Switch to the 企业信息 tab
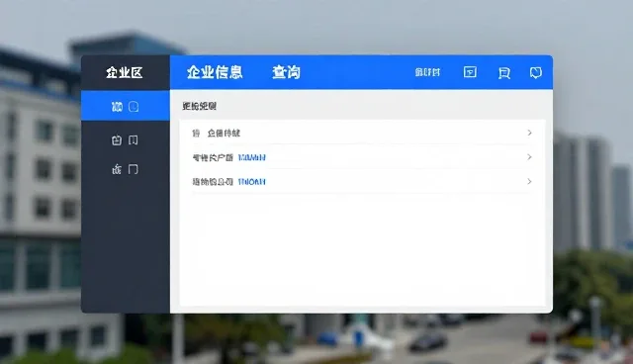Image resolution: width=633 pixels, height=364 pixels. [x=215, y=72]
